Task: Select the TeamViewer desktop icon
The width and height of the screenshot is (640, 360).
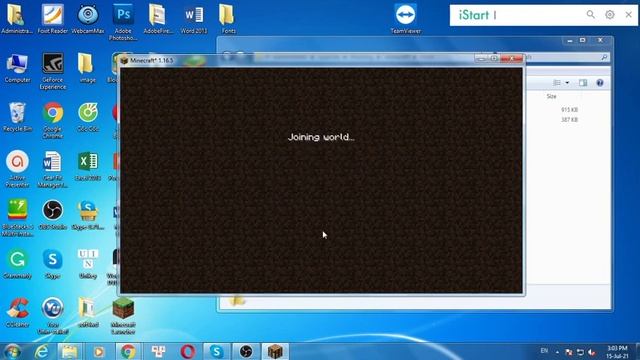Action: pyautogui.click(x=405, y=18)
